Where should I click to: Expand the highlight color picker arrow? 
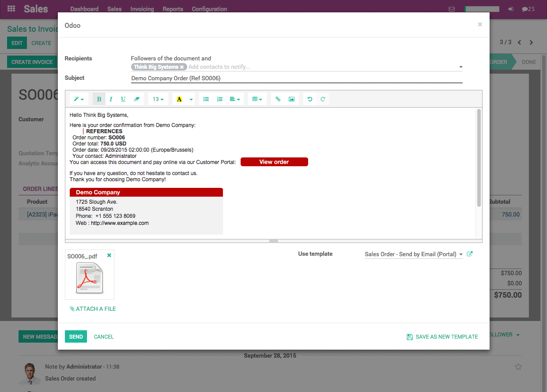click(191, 99)
